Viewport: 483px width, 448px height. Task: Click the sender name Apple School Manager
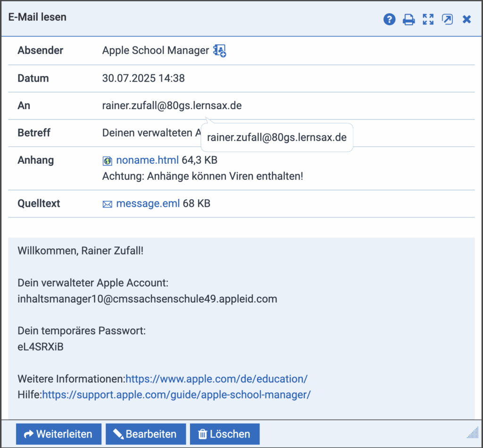[x=156, y=50]
